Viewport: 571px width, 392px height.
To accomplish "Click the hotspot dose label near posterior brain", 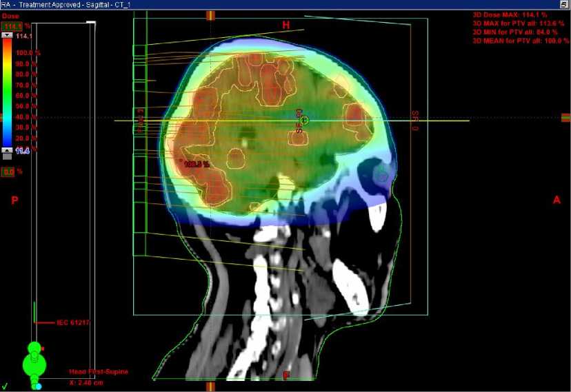I will (x=197, y=165).
